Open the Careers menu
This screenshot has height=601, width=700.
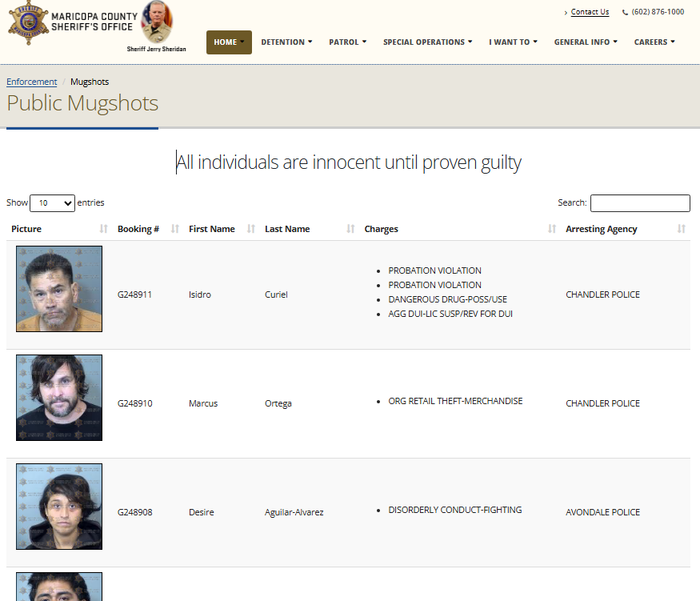pyautogui.click(x=654, y=42)
